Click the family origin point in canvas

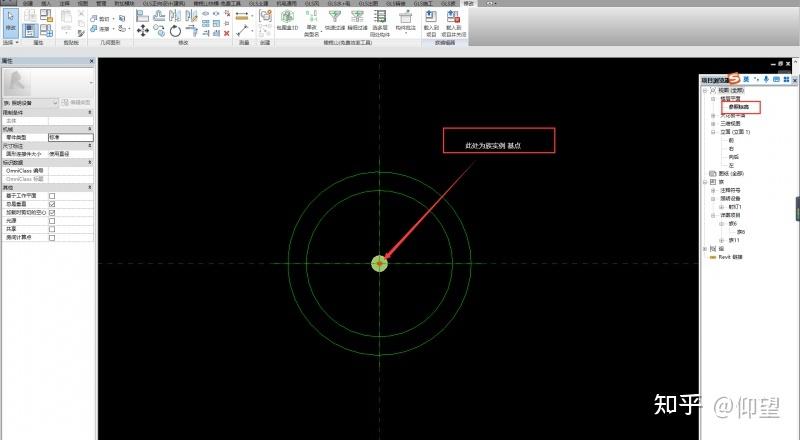379,263
